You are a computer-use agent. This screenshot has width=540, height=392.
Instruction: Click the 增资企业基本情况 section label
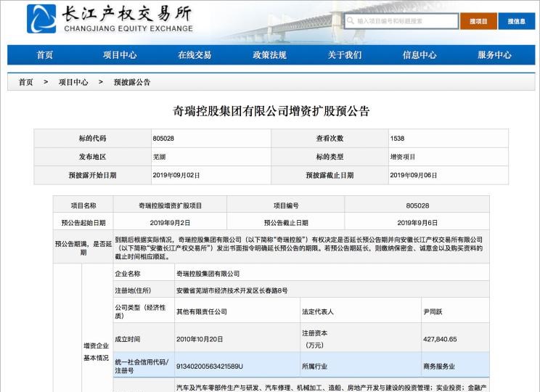96,352
